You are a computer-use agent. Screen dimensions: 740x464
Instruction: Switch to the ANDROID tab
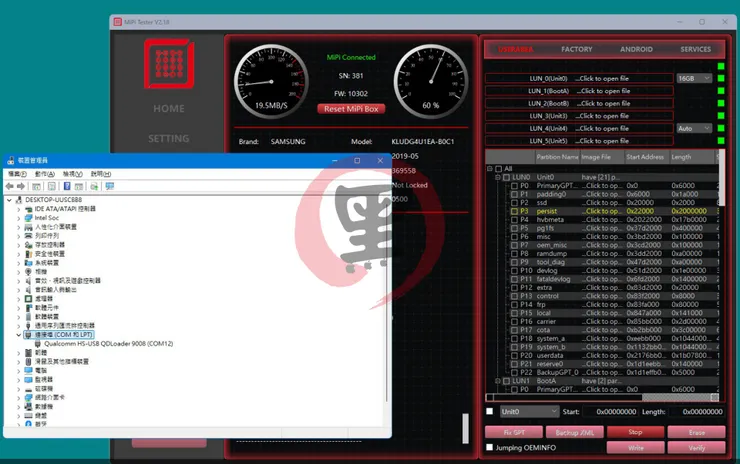(x=636, y=49)
